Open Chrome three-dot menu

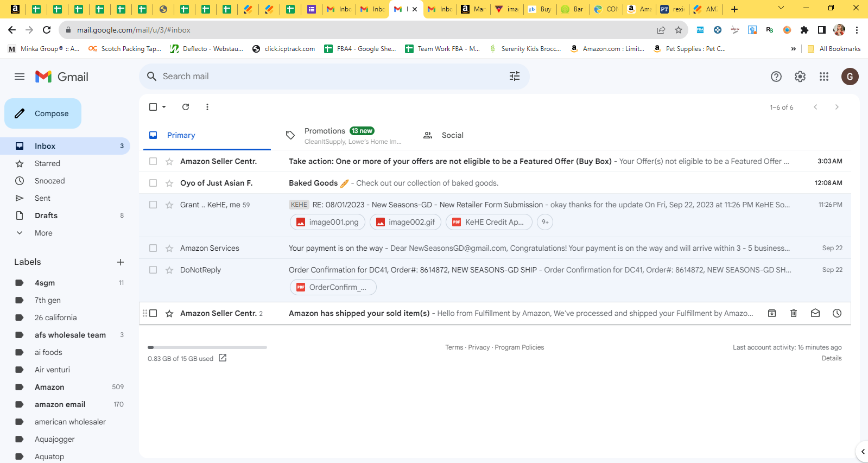point(857,30)
